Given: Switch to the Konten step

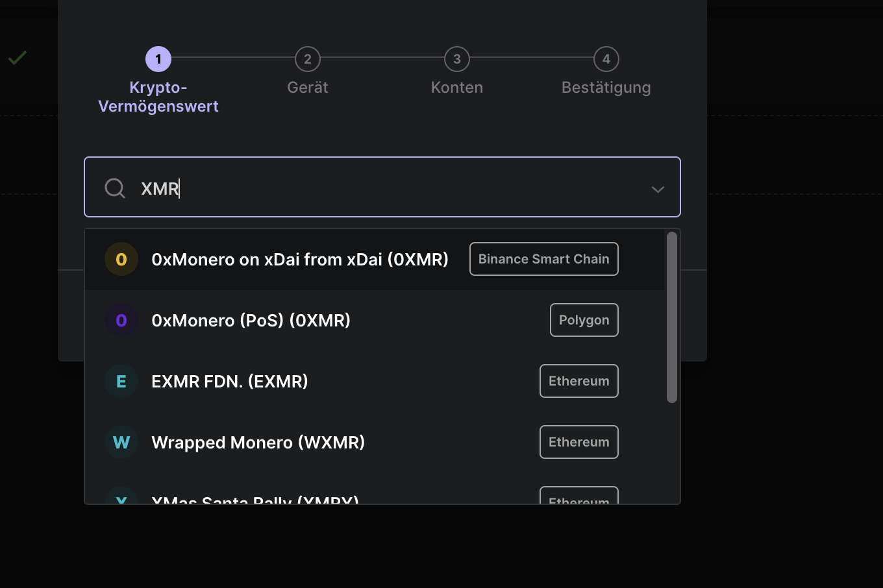Looking at the screenshot, I should coord(456,58).
